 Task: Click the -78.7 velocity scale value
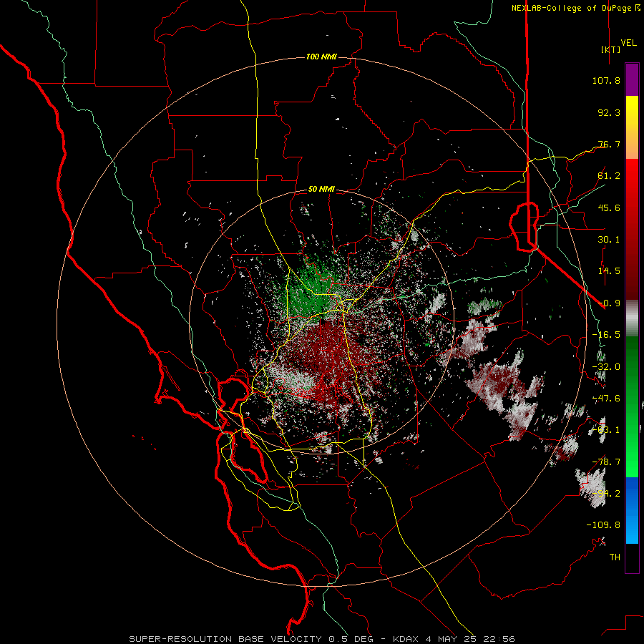tap(606, 462)
